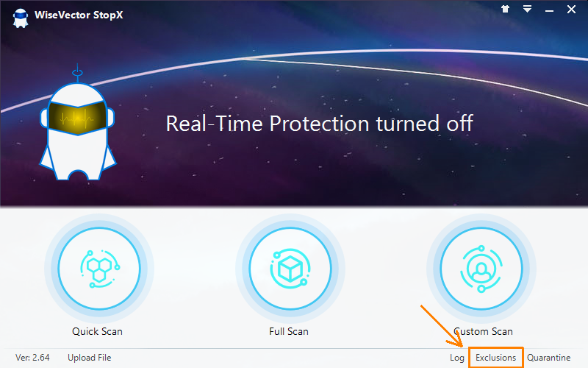
Task: Click the WiseVector robot logo in title bar
Action: (21, 18)
